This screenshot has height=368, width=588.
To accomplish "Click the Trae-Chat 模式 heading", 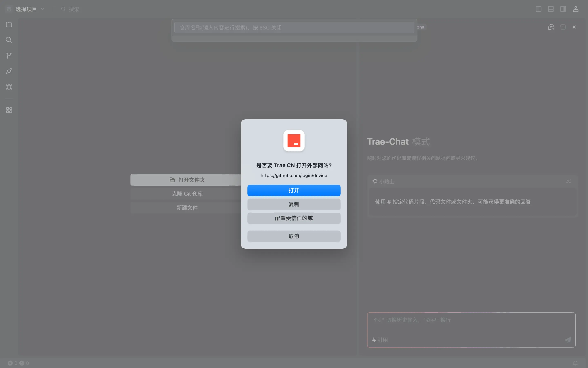I will click(398, 142).
